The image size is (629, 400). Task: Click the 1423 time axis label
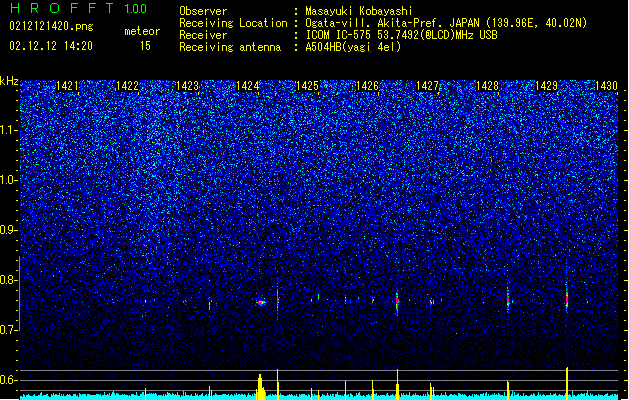pyautogui.click(x=187, y=86)
